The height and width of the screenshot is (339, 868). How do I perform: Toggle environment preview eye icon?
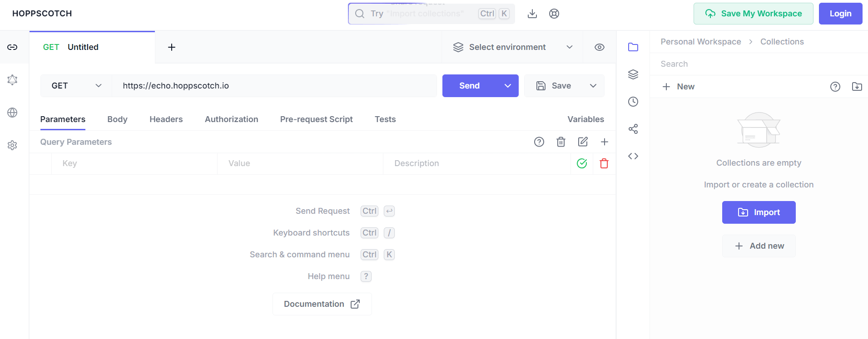pyautogui.click(x=600, y=47)
